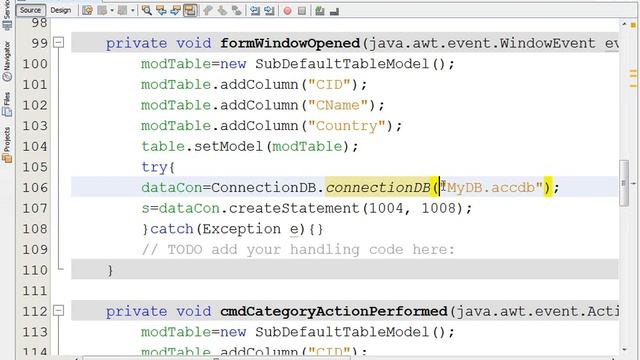Click the vertical scrollbar down arrow
Viewport: 640px width, 360px height.
pos(624,350)
